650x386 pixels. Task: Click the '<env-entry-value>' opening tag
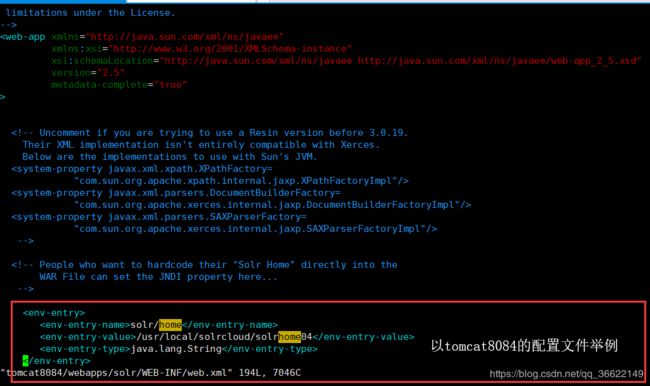tap(88, 337)
